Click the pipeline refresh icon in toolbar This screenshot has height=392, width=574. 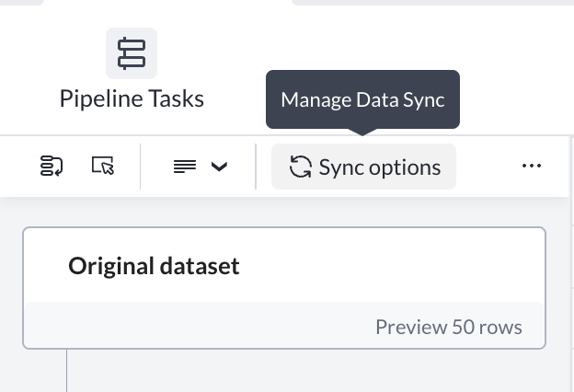point(52,167)
